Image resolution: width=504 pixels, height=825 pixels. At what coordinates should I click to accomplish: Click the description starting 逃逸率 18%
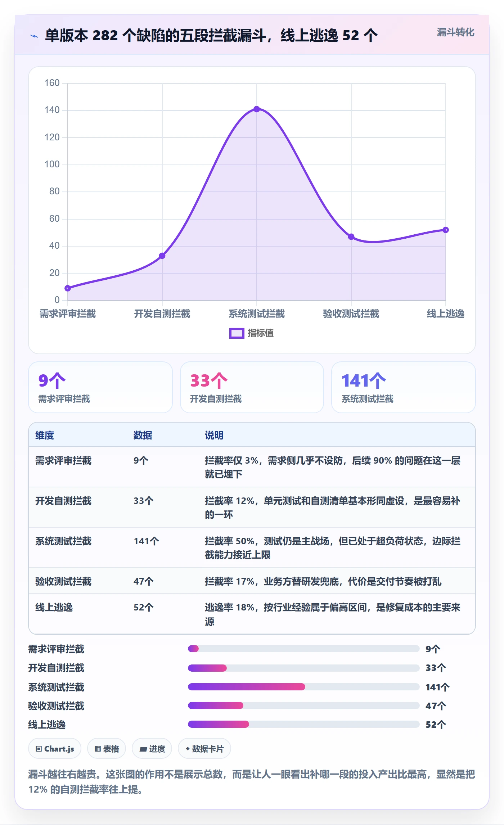333,614
